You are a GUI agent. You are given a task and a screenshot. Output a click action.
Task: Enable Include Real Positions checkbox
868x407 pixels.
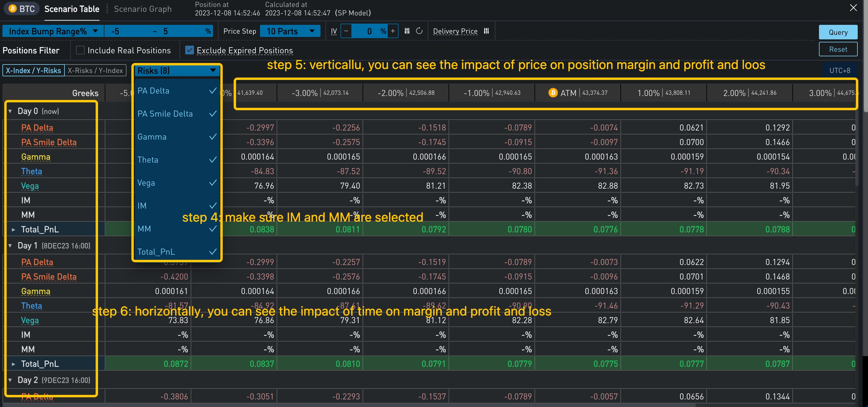pyautogui.click(x=80, y=50)
